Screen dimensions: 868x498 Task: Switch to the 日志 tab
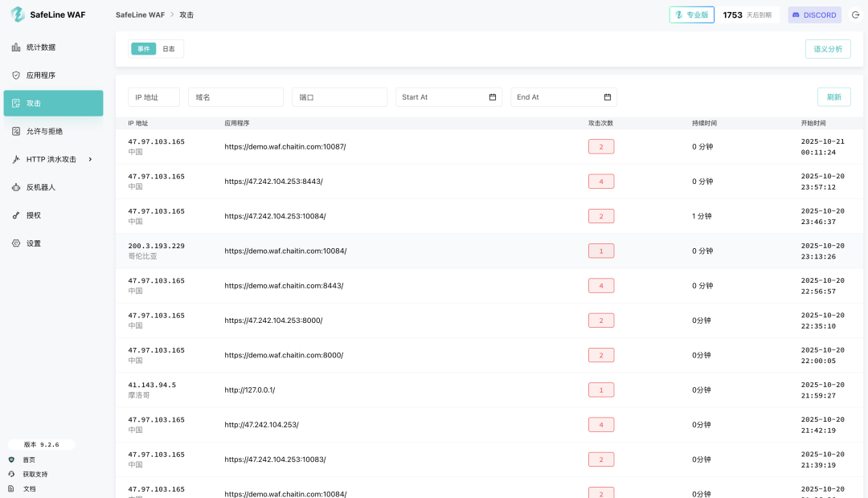tap(169, 49)
